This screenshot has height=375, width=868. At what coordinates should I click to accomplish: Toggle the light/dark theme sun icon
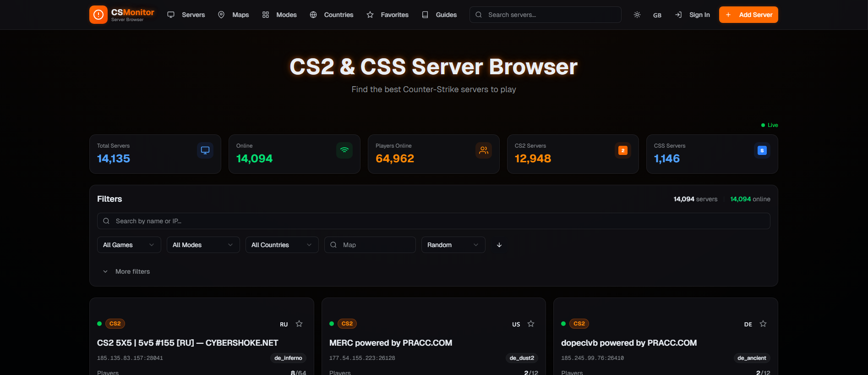pyautogui.click(x=637, y=15)
